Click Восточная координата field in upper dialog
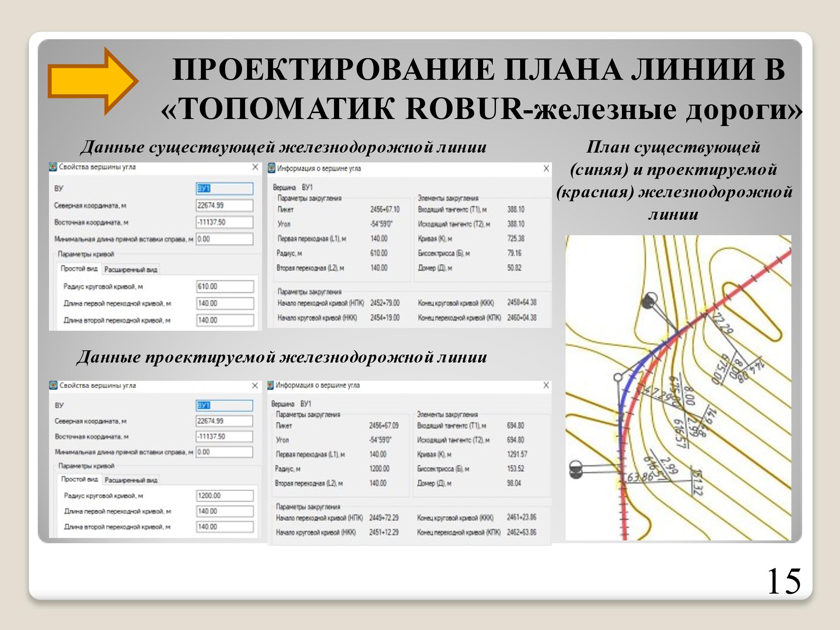Viewport: 840px width, 630px height. [224, 222]
